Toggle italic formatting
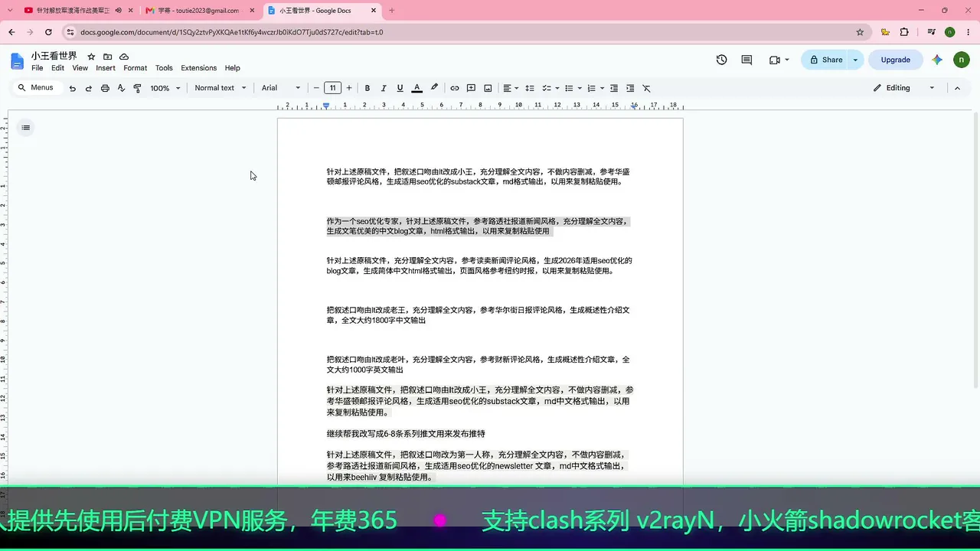980x551 pixels. 384,88
